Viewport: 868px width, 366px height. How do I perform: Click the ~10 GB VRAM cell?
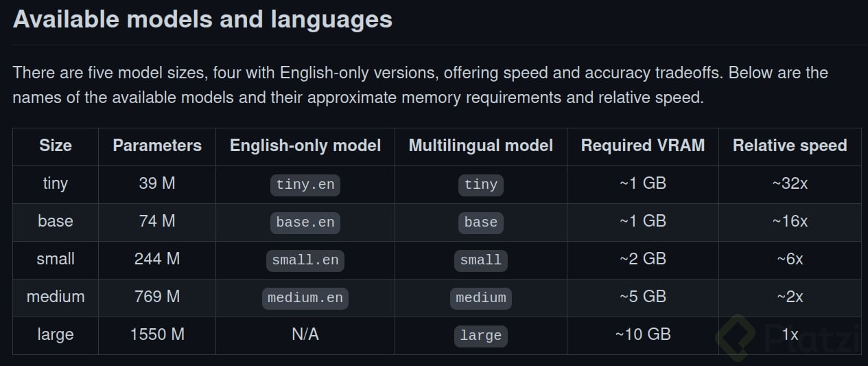click(643, 334)
